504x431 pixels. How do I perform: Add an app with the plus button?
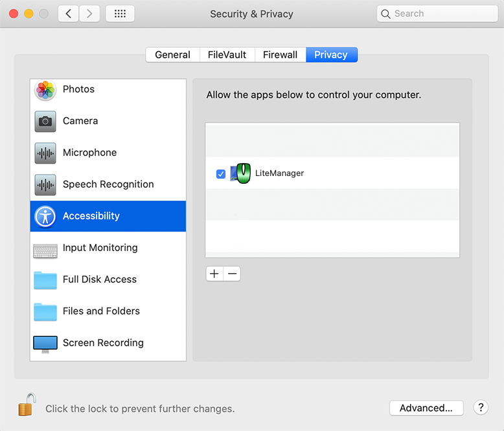click(x=214, y=274)
